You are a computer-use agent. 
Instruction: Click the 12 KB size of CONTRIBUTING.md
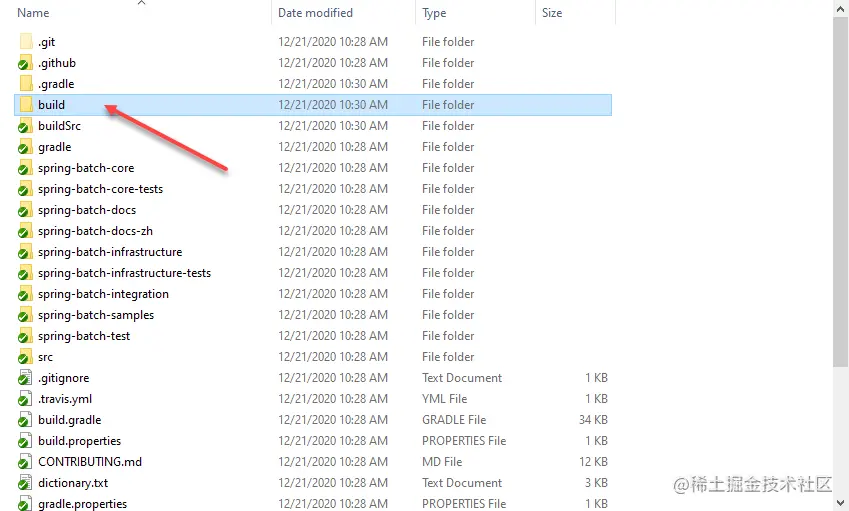pyautogui.click(x=593, y=462)
